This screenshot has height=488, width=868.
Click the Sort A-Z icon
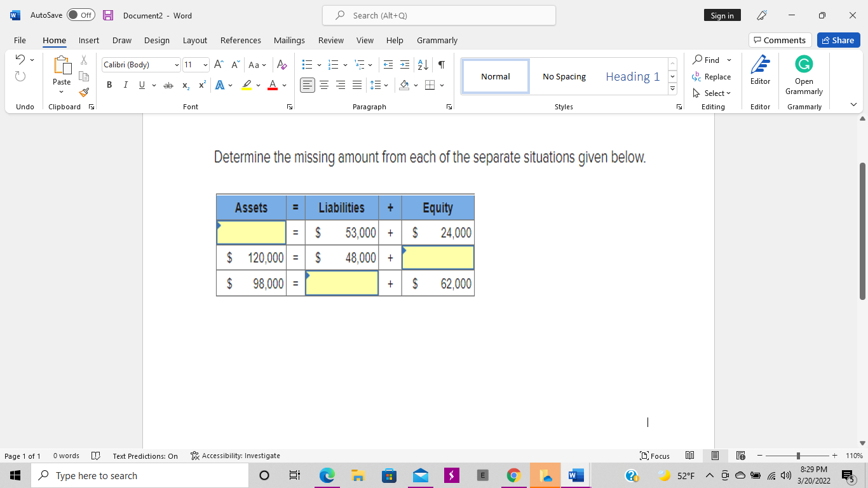[423, 65]
